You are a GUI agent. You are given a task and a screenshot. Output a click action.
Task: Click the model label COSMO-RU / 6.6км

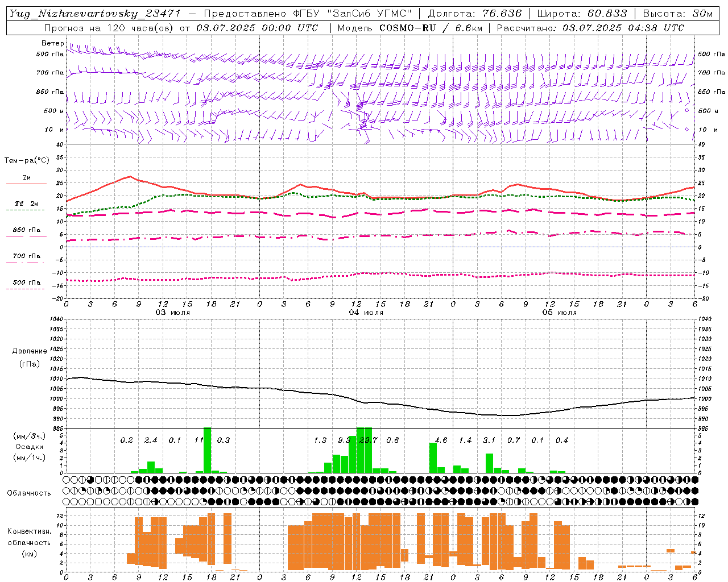(x=431, y=28)
